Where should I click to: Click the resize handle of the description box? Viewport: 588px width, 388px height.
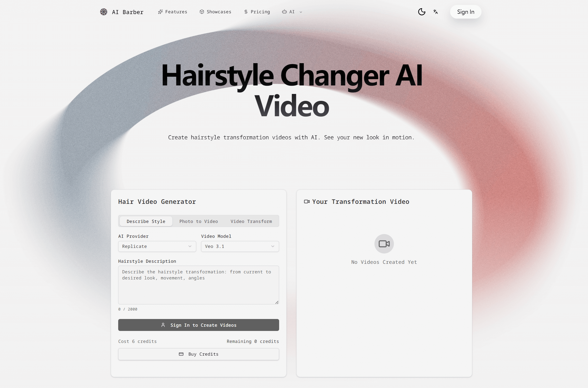[x=277, y=302]
